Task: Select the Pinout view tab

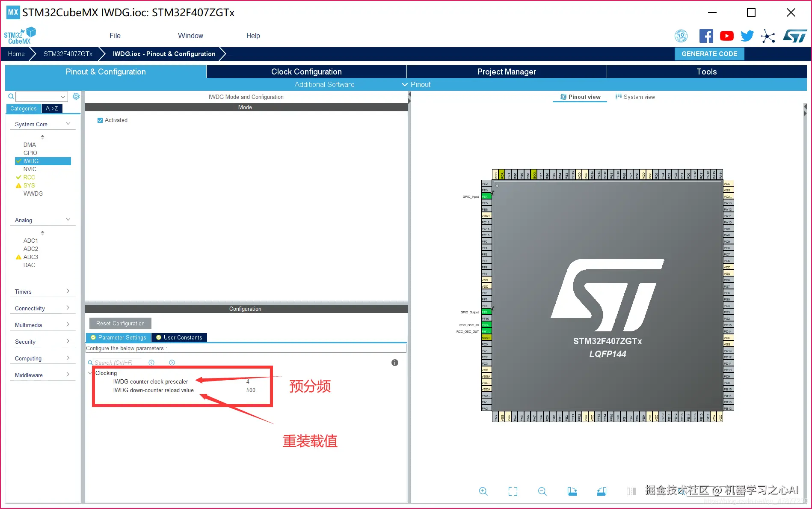Action: coord(581,97)
